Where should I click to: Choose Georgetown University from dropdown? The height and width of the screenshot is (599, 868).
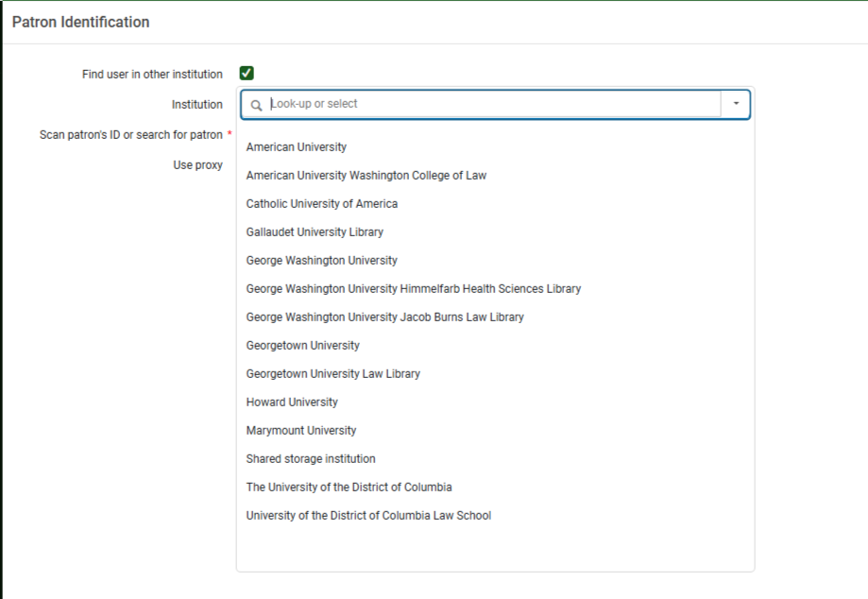point(303,346)
